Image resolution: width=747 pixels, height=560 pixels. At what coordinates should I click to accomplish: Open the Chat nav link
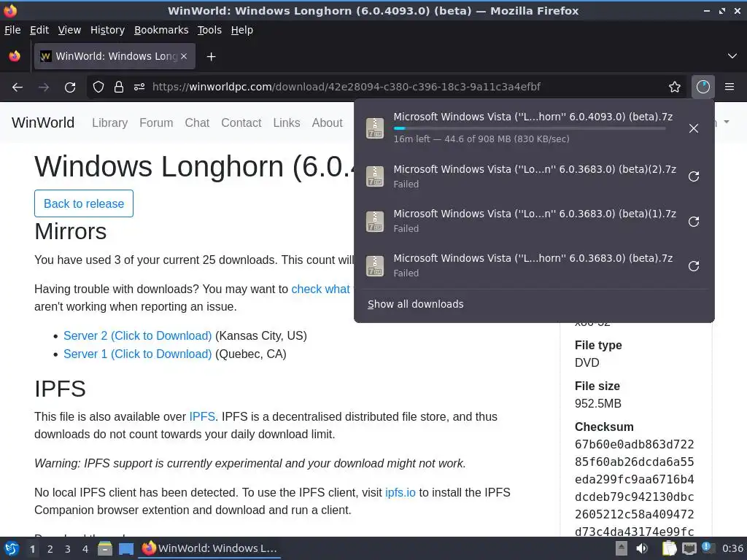coord(197,122)
